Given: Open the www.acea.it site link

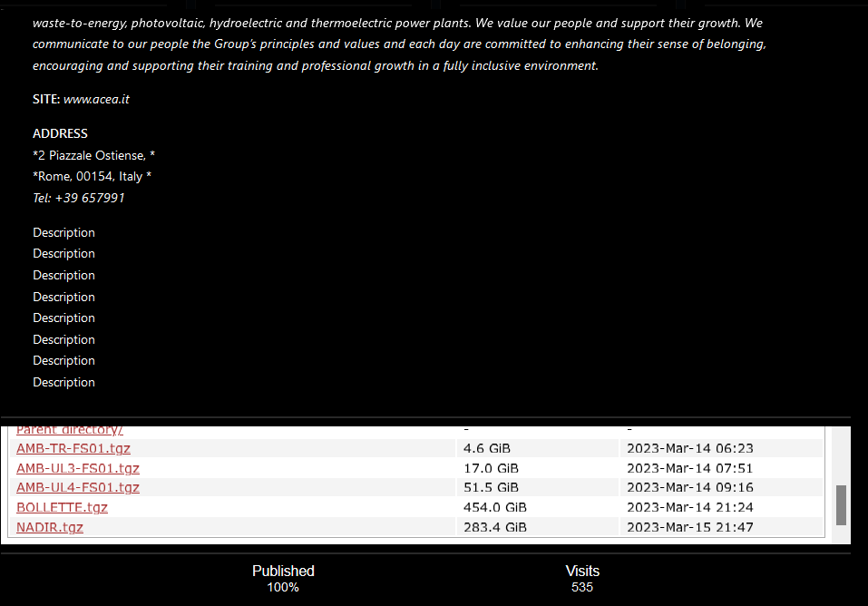Looking at the screenshot, I should [x=96, y=99].
